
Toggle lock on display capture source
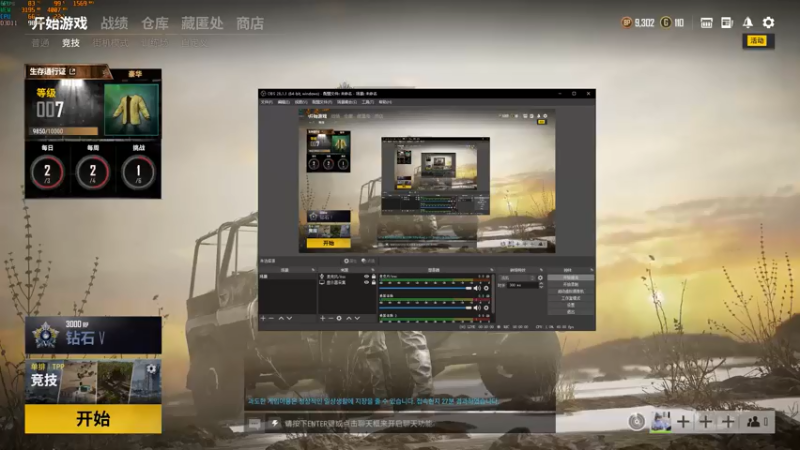pos(373,282)
